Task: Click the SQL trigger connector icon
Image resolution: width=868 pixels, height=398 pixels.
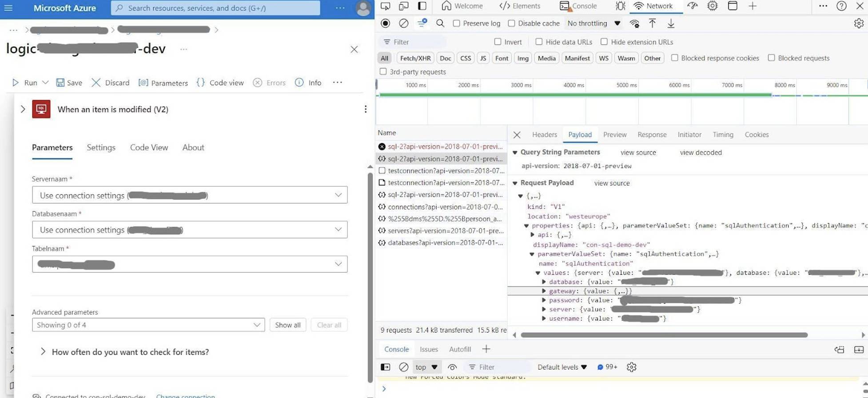Action: click(x=41, y=109)
